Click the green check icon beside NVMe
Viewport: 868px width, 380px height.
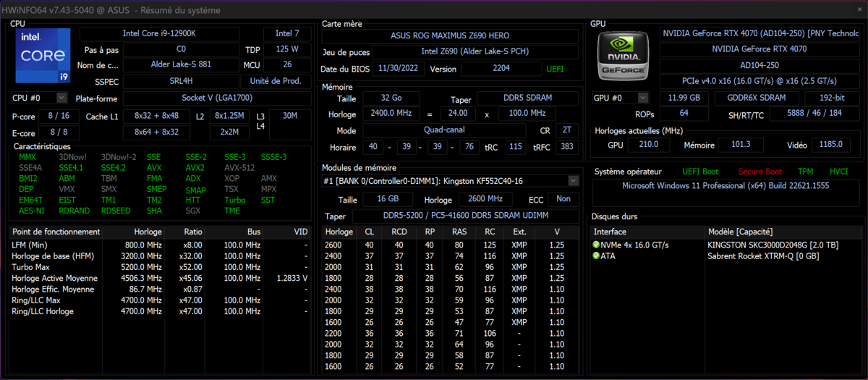click(x=596, y=245)
